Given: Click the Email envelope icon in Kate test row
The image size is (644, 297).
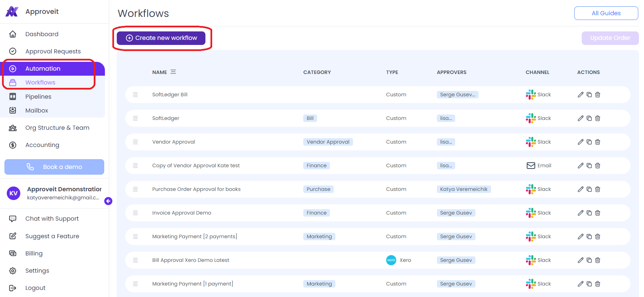Looking at the screenshot, I should (x=531, y=166).
